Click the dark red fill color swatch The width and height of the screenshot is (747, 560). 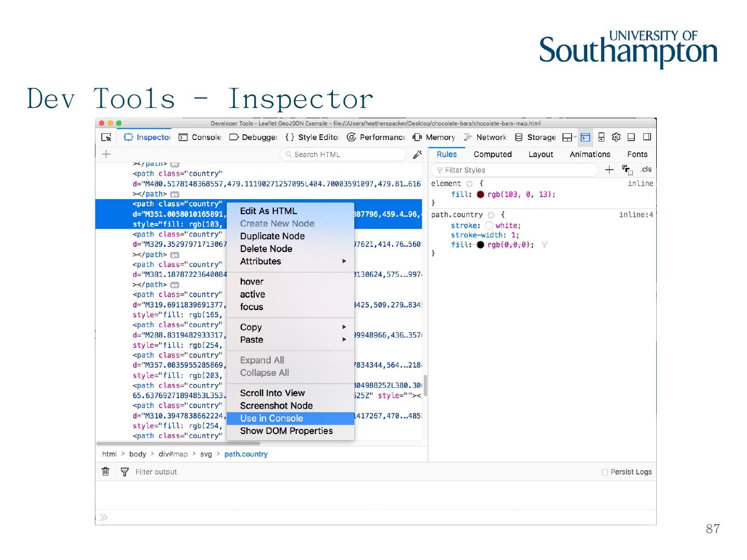480,194
